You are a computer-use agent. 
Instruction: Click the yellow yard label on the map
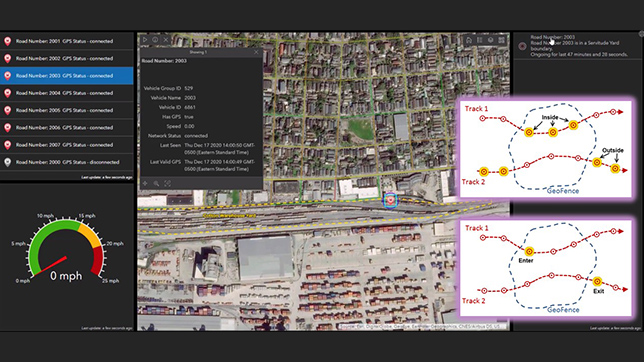coord(229,216)
